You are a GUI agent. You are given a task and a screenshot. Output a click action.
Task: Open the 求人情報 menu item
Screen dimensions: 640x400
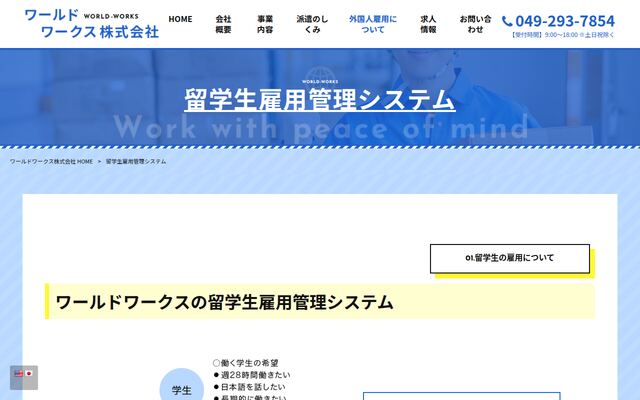coord(428,24)
